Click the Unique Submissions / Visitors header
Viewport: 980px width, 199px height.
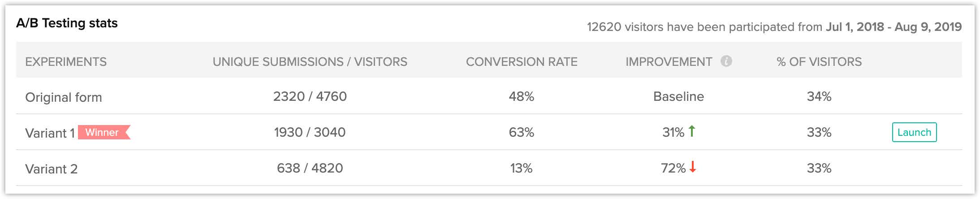tap(310, 62)
